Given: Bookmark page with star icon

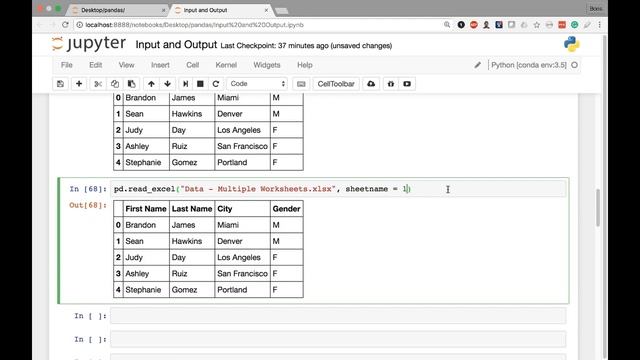Looking at the screenshot, I should pos(536,25).
